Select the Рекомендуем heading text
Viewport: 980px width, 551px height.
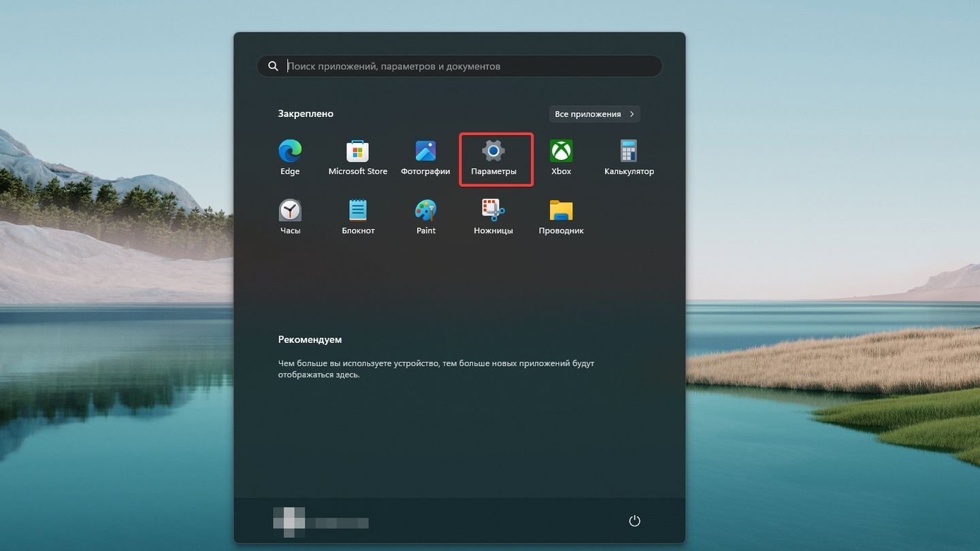coord(310,339)
